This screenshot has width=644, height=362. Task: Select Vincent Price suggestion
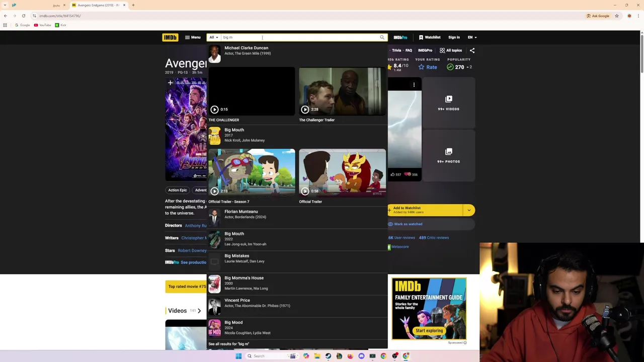297,305
